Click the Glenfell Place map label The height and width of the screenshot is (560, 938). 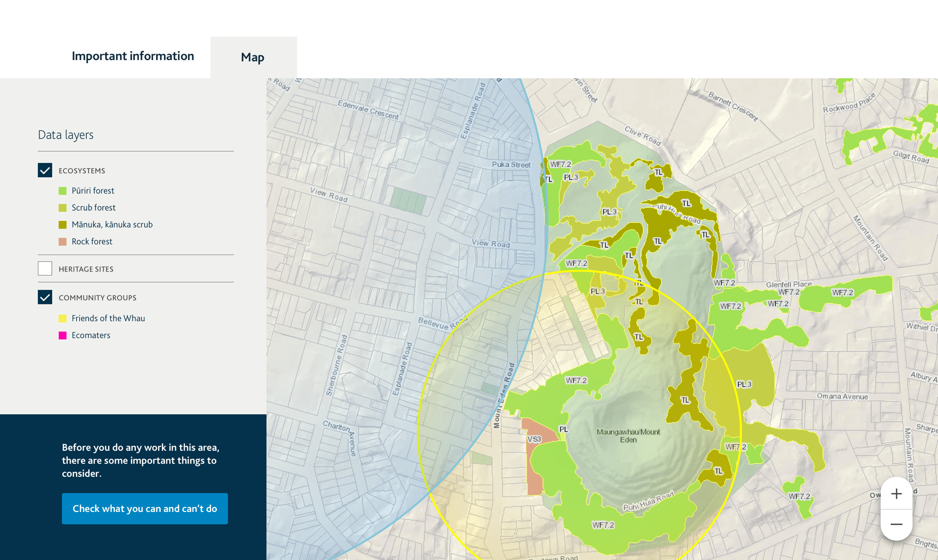pyautogui.click(x=789, y=284)
